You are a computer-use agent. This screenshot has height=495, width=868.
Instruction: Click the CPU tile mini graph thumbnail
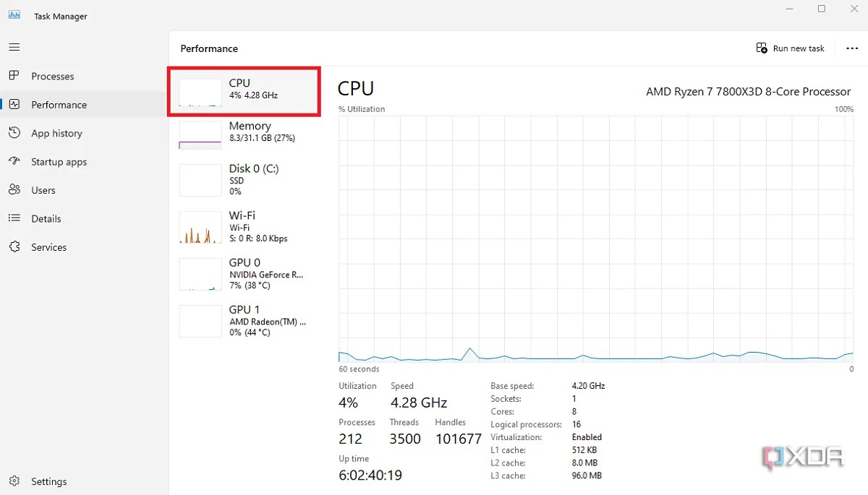[x=200, y=91]
